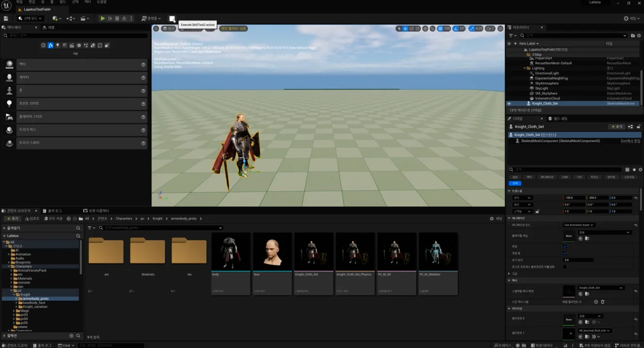The height and width of the screenshot is (348, 644).
Task: Open the Use Animation Asset dropdown
Action: click(579, 225)
